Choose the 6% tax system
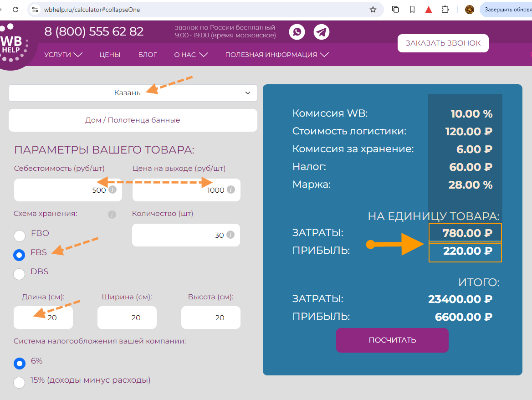532x400 pixels. click(x=19, y=364)
